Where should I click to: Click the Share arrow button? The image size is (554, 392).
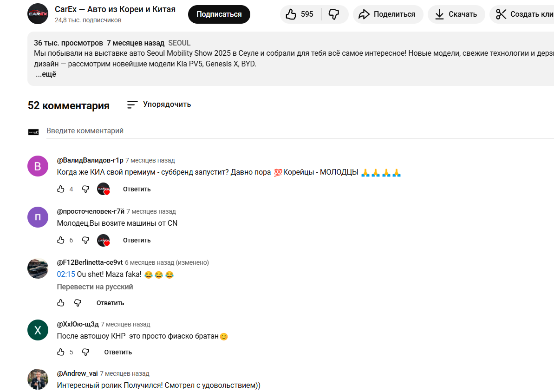pyautogui.click(x=388, y=14)
